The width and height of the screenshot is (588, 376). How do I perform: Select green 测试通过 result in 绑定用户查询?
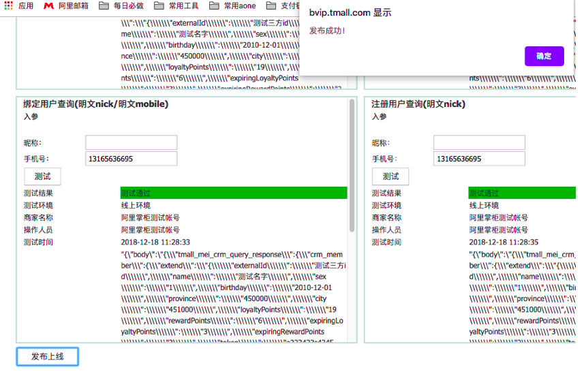coord(234,193)
